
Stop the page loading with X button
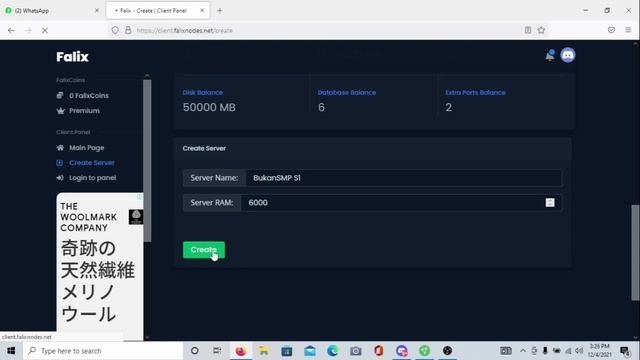[45, 30]
